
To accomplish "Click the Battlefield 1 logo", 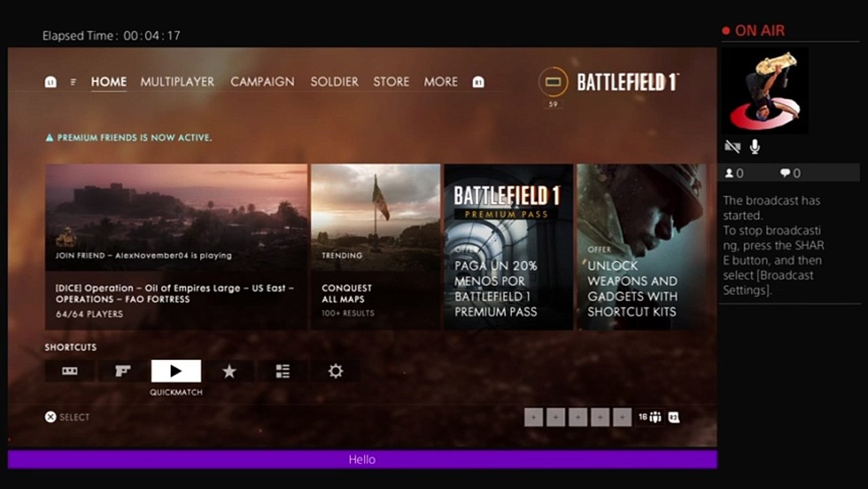I will [x=628, y=82].
